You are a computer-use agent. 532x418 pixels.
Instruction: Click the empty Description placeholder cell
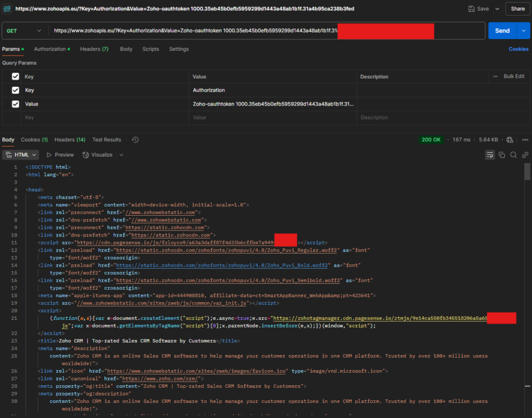[x=444, y=117]
